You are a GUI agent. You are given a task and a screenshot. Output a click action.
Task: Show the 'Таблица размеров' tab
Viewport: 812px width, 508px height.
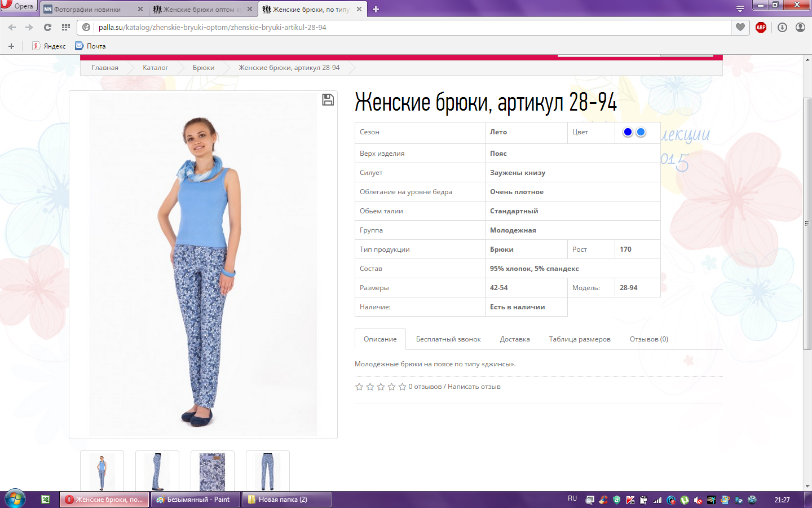pos(580,339)
